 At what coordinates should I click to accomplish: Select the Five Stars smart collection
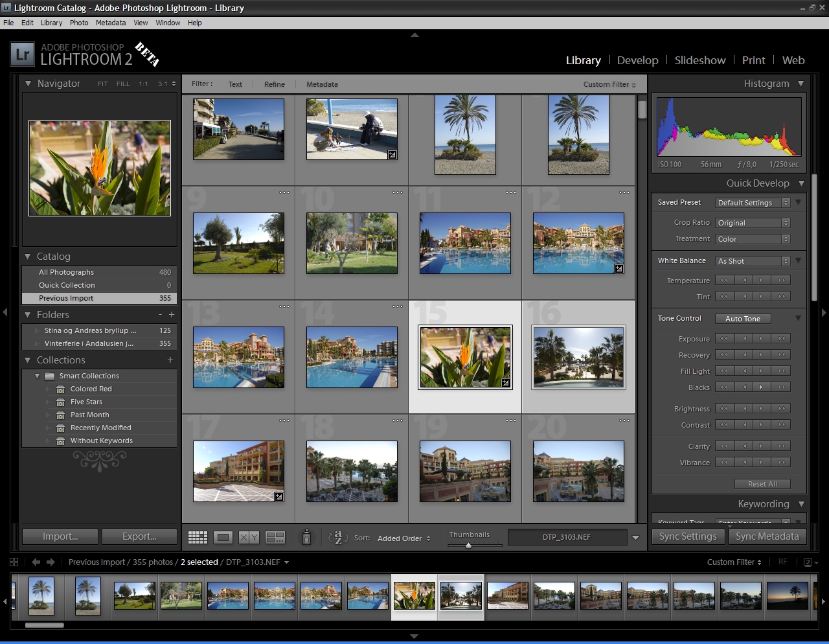point(86,402)
